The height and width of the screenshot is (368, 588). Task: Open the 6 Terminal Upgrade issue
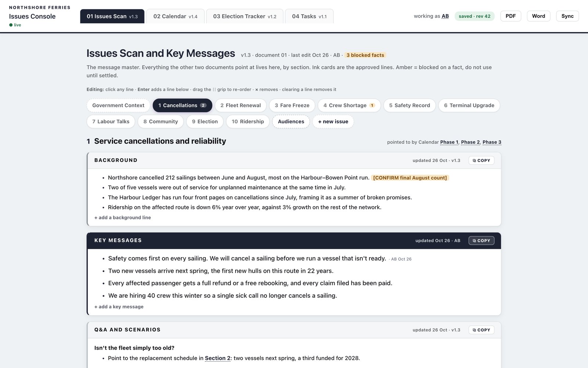(469, 105)
